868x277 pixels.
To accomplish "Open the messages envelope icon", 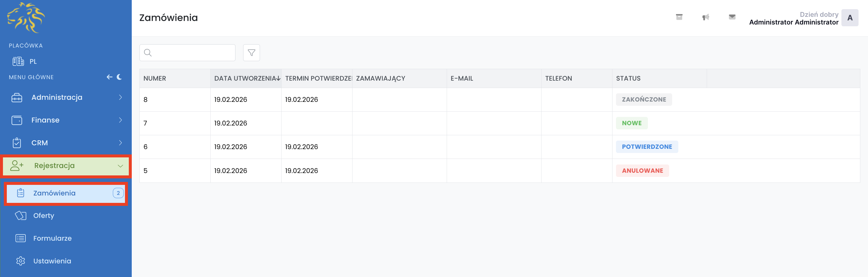I will 732,17.
